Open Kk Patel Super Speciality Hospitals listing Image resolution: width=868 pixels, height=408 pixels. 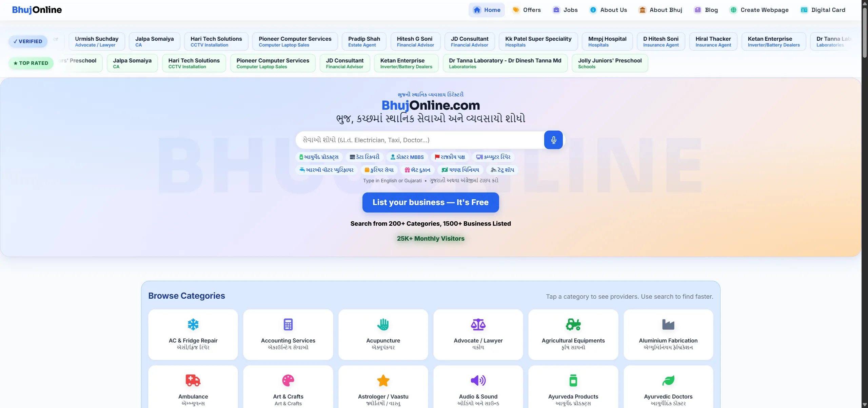tap(538, 41)
